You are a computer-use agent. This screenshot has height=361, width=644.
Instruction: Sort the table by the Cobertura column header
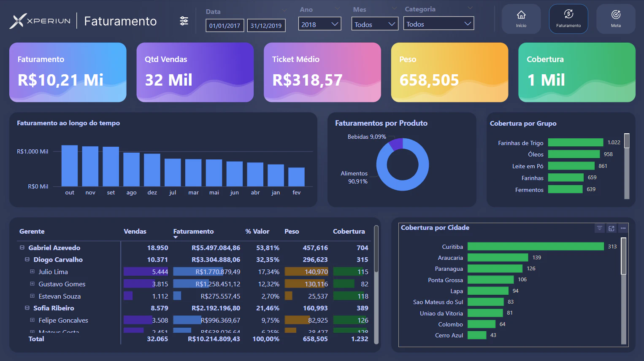(349, 231)
